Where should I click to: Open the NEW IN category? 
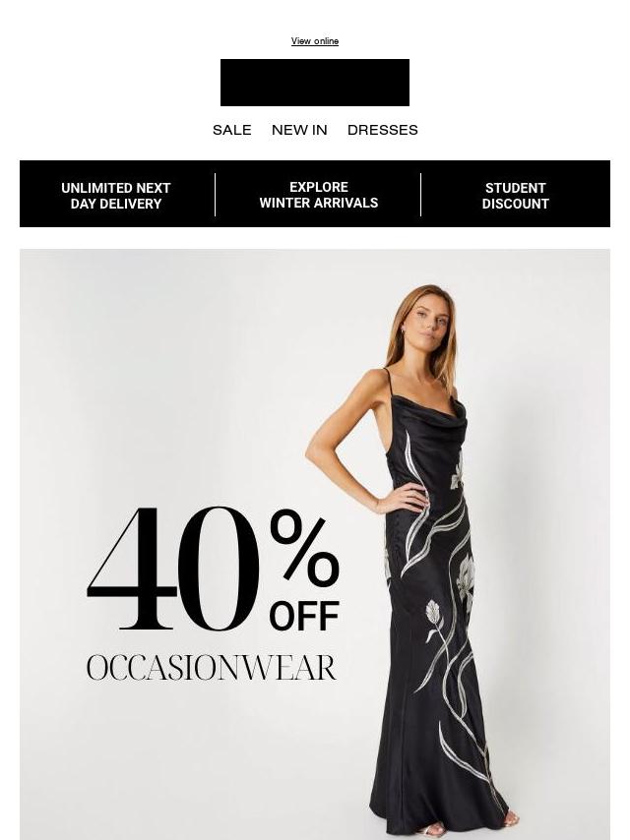click(299, 130)
